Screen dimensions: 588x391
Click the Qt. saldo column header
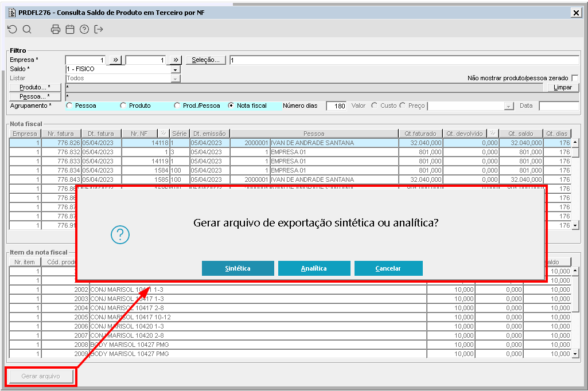coord(521,134)
